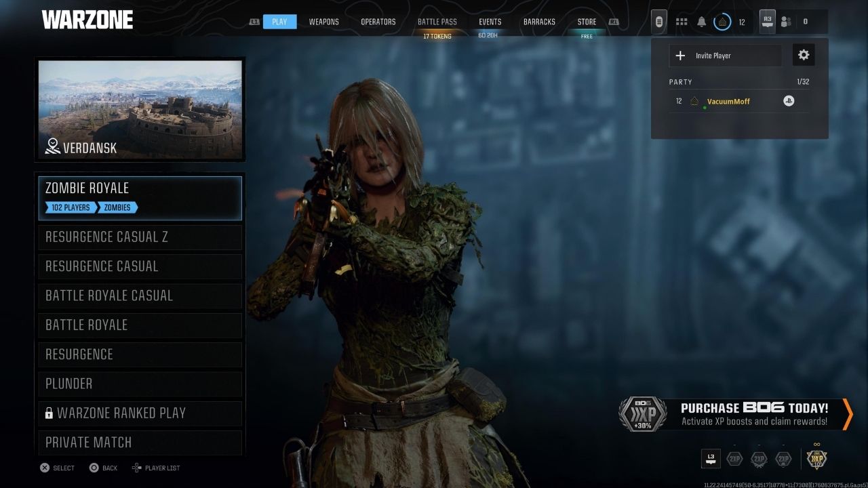Select the first 2XP token slot
The height and width of the screenshot is (488, 868).
pyautogui.click(x=734, y=459)
